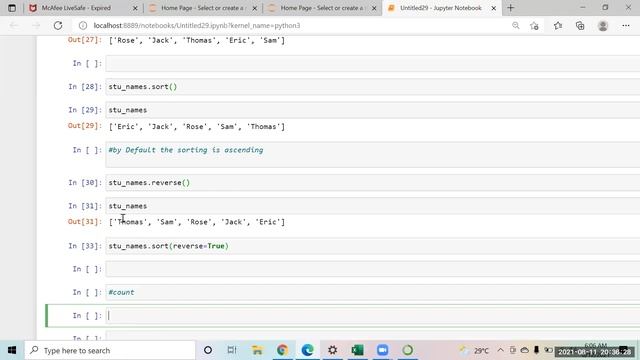Screen dimensions: 640x360
Task: Click the cell containing stu_names.reverse()
Action: point(373,182)
